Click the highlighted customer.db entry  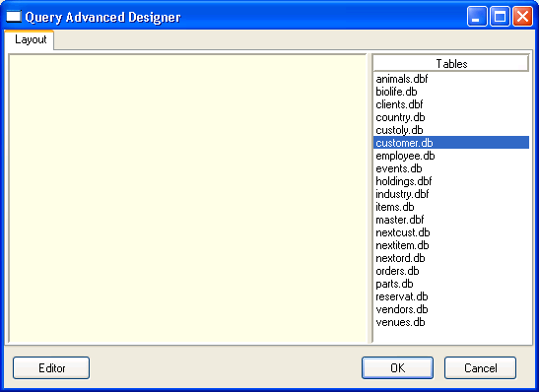click(x=451, y=143)
